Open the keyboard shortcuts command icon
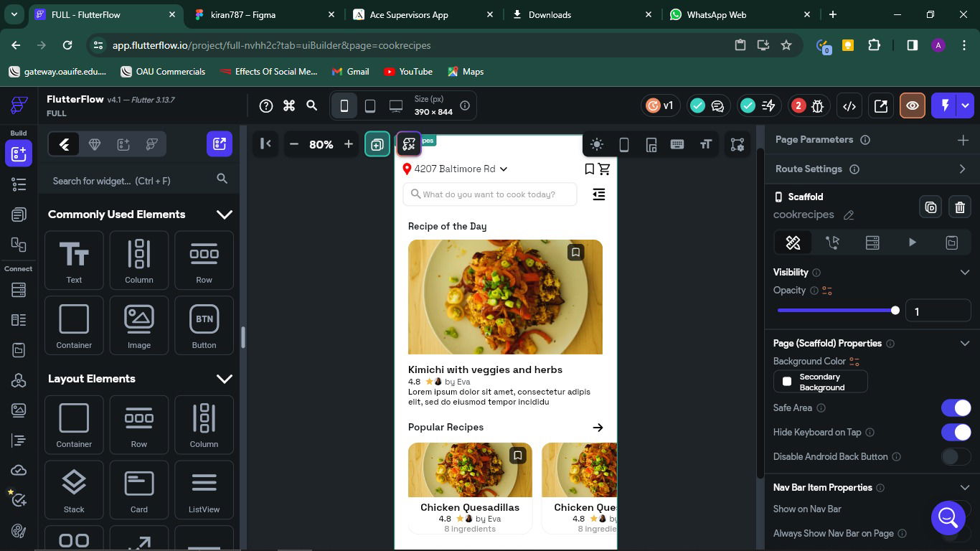The height and width of the screenshot is (551, 980). 289,106
